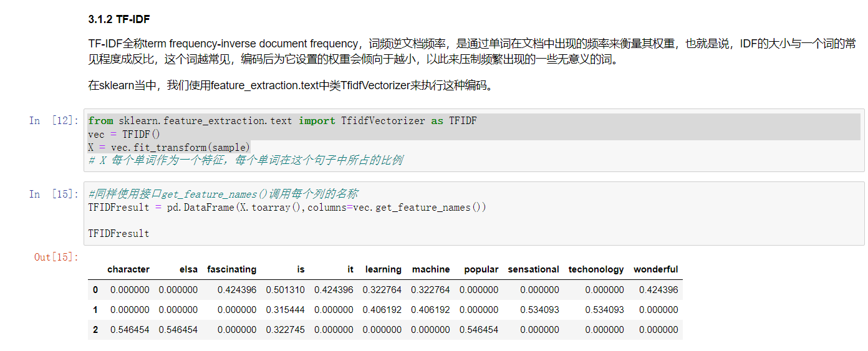The image size is (868, 351).
Task: Click the "character" column header
Action: 128,269
